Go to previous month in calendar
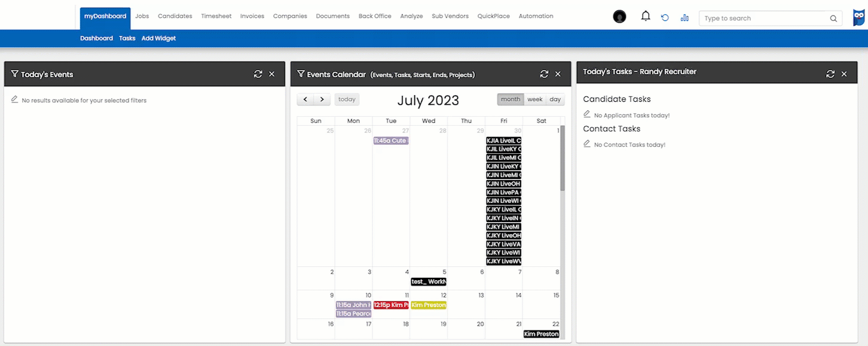The height and width of the screenshot is (346, 868). click(305, 99)
